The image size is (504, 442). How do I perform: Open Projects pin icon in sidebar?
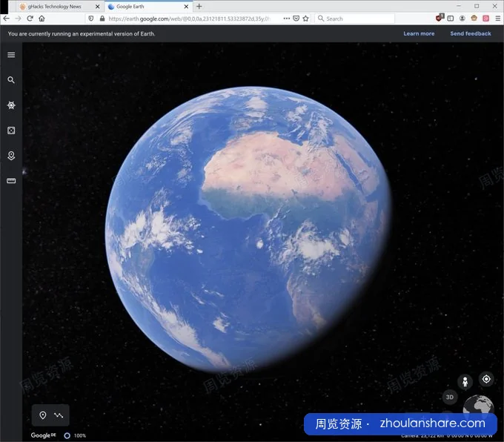pos(11,156)
